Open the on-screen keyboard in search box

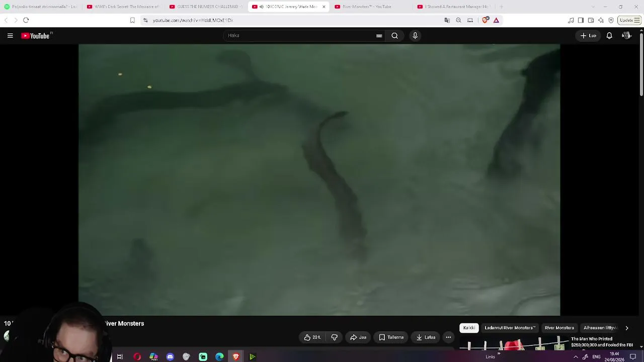(x=379, y=36)
